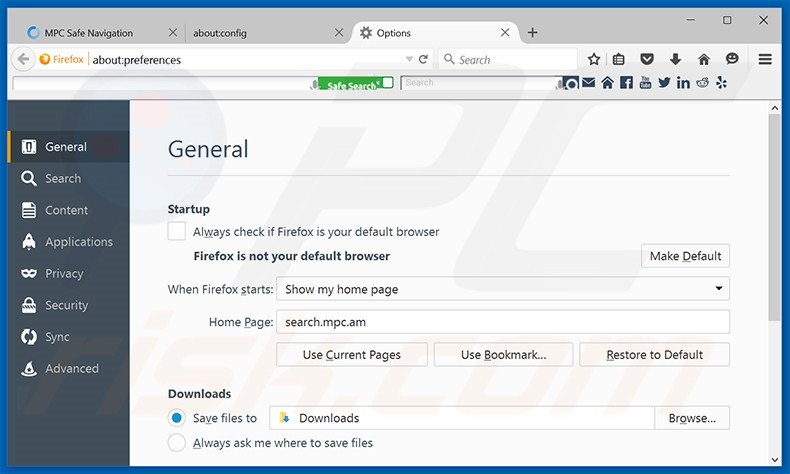Check 'Always check if Firefox is your default browser'

coord(176,232)
